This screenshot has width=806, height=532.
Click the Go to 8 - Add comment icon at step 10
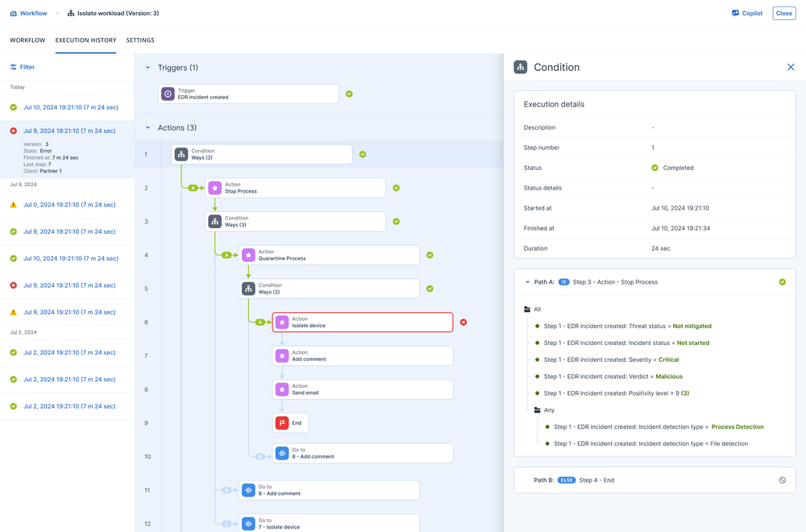pos(282,453)
